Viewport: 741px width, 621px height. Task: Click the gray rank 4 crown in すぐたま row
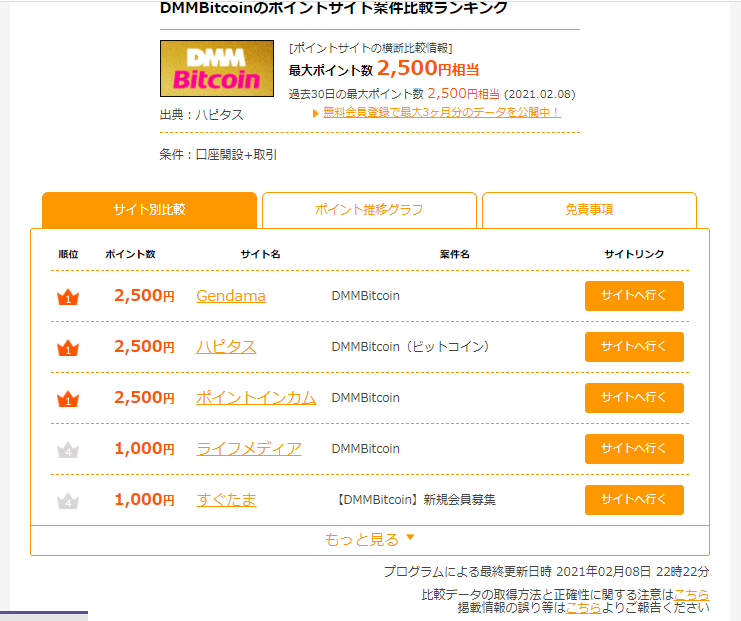point(68,501)
